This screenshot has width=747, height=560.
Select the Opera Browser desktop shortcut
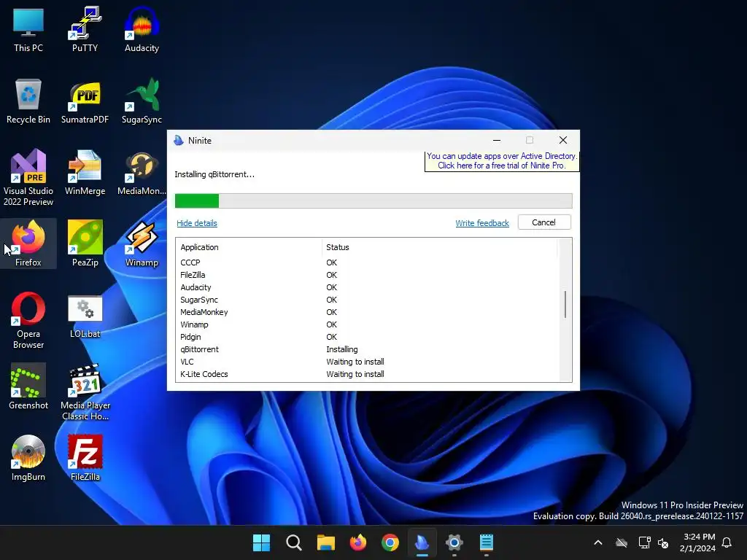(x=28, y=321)
